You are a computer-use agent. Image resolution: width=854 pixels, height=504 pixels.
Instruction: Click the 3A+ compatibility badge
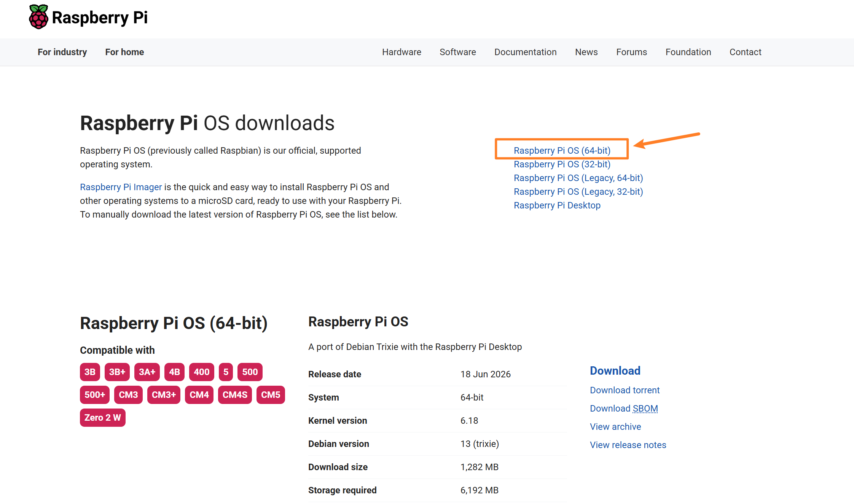click(x=147, y=372)
